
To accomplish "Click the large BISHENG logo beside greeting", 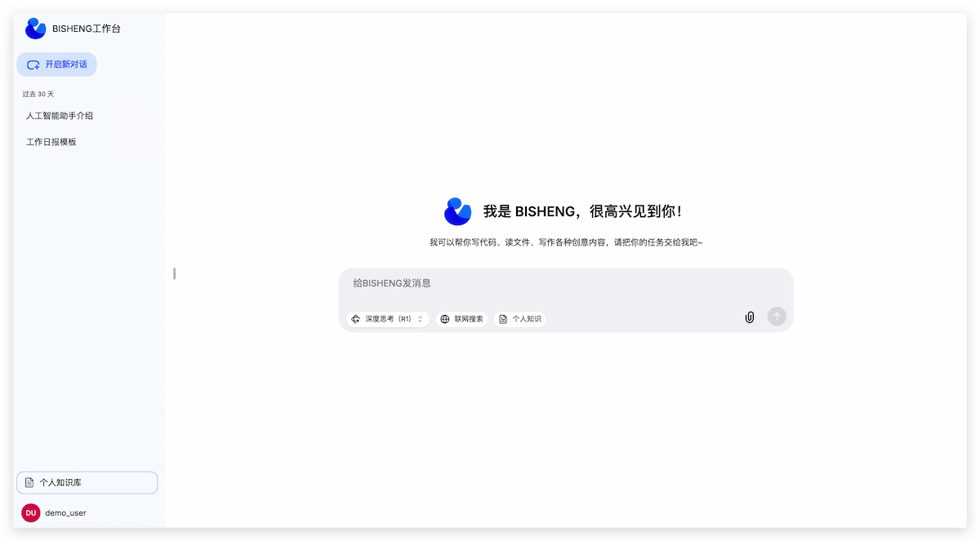I will 457,211.
